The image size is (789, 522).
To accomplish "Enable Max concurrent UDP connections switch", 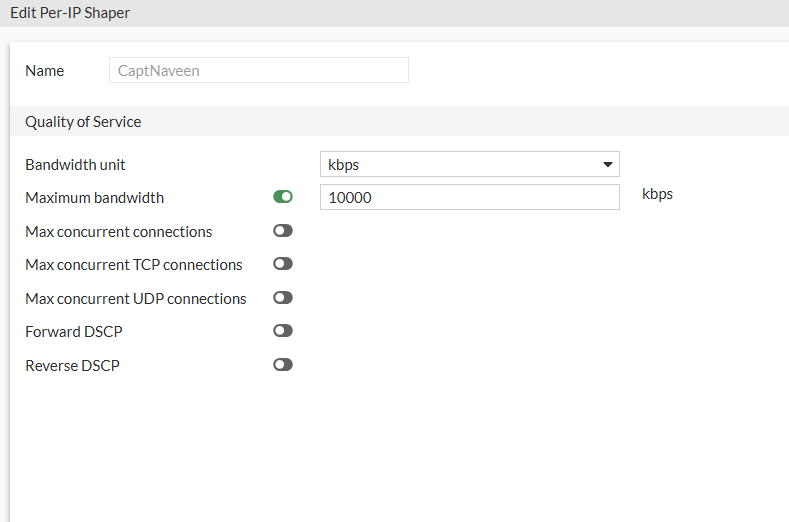I will (283, 298).
